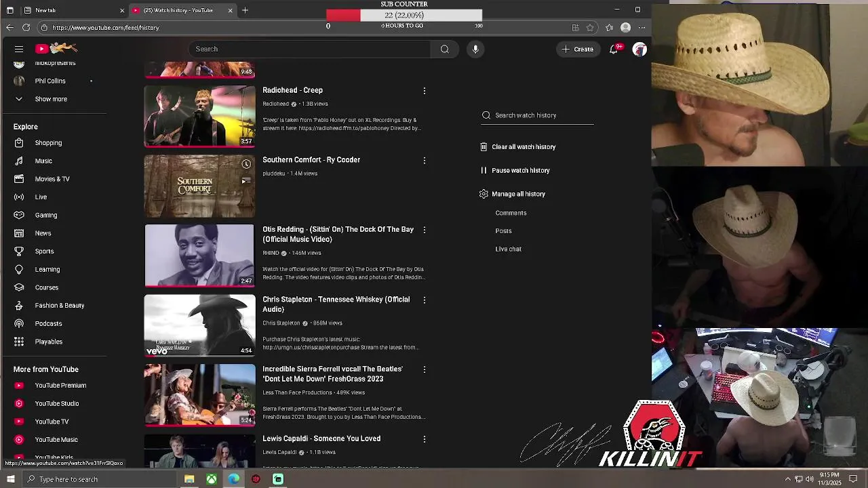This screenshot has width=868, height=488.
Task: Open News section
Action: (x=43, y=233)
